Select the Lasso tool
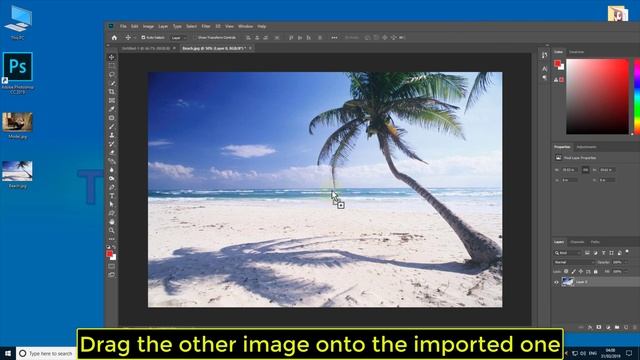The image size is (640, 360). 111,74
